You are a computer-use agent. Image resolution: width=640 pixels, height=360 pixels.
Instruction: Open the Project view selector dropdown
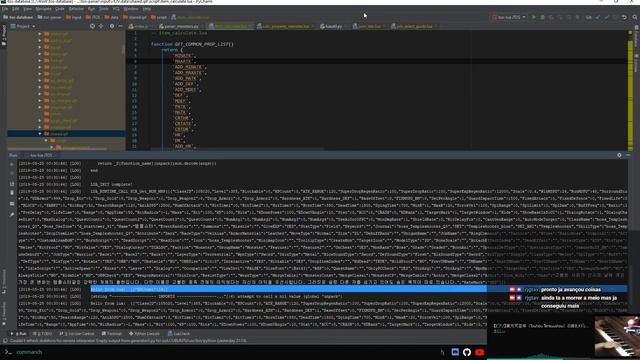(23, 26)
